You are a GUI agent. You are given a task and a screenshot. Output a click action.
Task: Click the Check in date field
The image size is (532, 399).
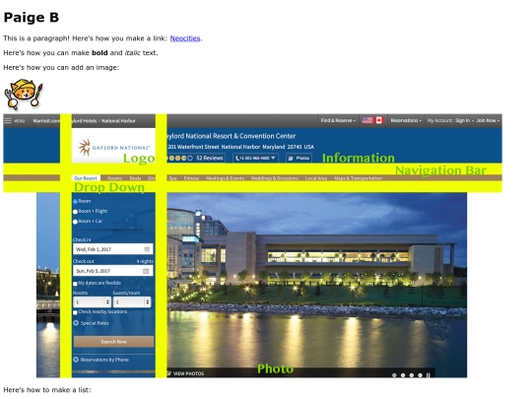click(113, 249)
